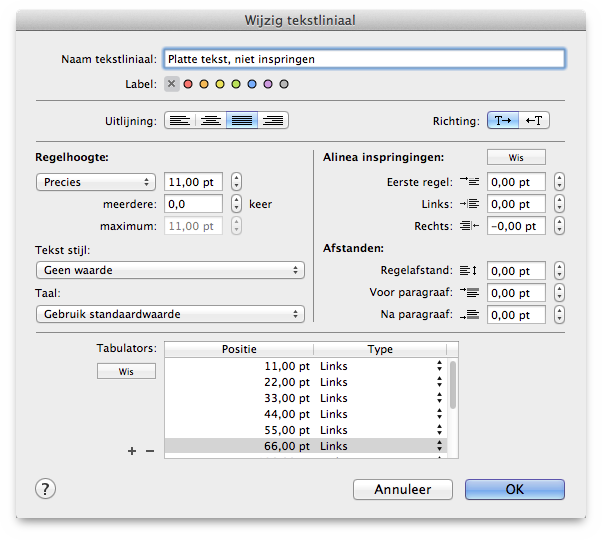Open the Precies line height dropdown
This screenshot has height=540, width=602.
click(95, 182)
